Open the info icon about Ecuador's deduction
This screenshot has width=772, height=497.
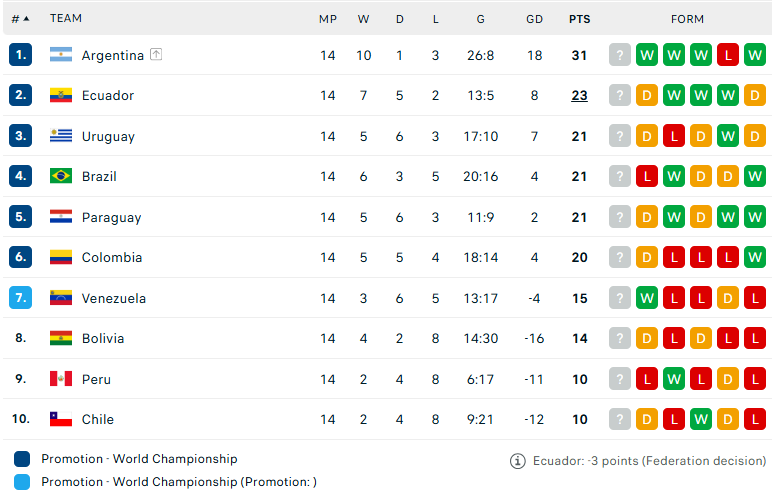(517, 461)
